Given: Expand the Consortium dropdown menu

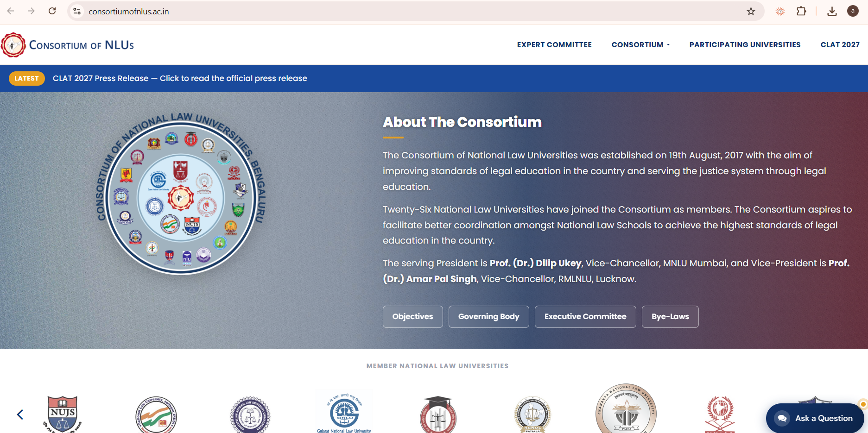Looking at the screenshot, I should pyautogui.click(x=640, y=45).
